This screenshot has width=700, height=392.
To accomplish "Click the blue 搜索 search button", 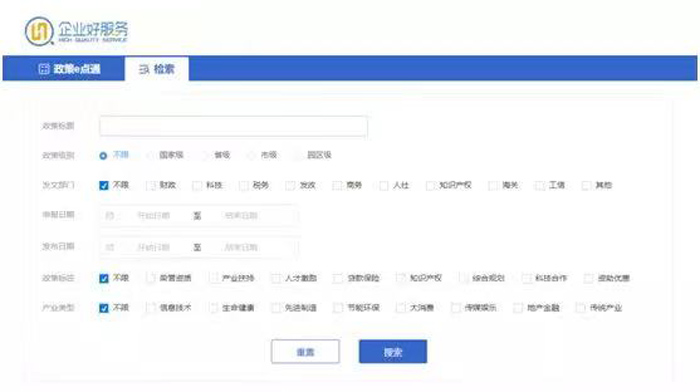I will [x=393, y=352].
